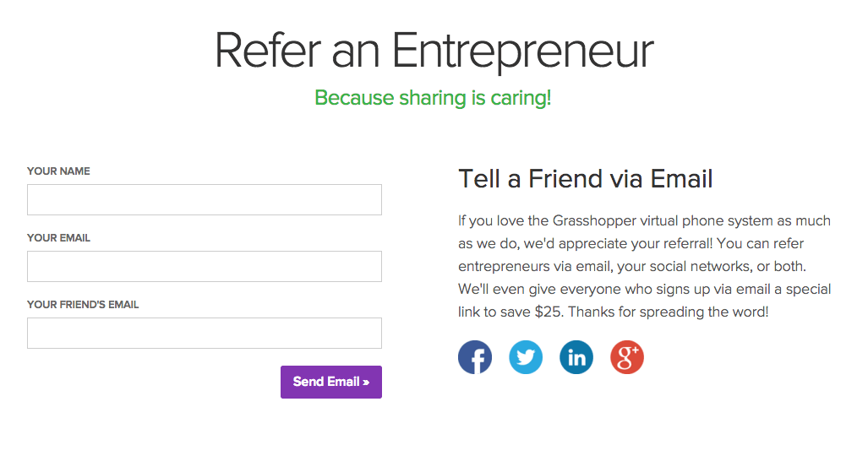Click the YOUR NAME label

click(58, 171)
